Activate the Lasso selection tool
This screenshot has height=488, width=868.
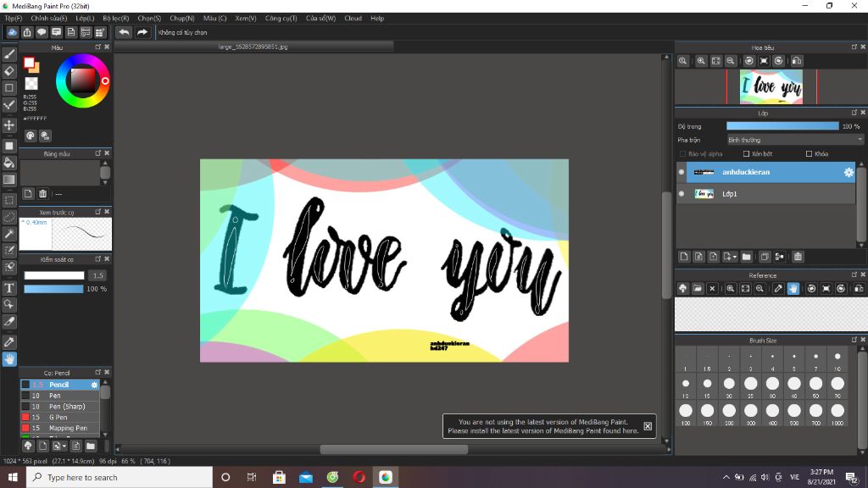click(9, 217)
